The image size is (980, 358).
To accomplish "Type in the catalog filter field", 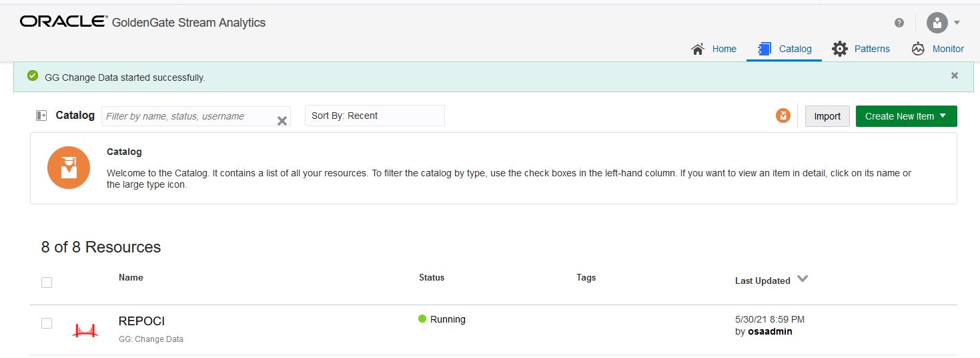I will coord(188,116).
